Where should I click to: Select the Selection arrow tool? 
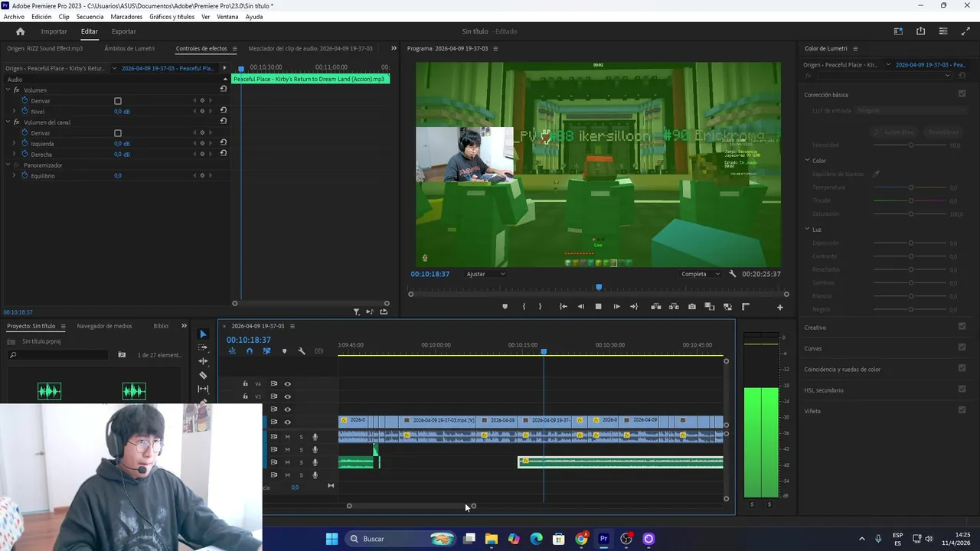coord(203,334)
